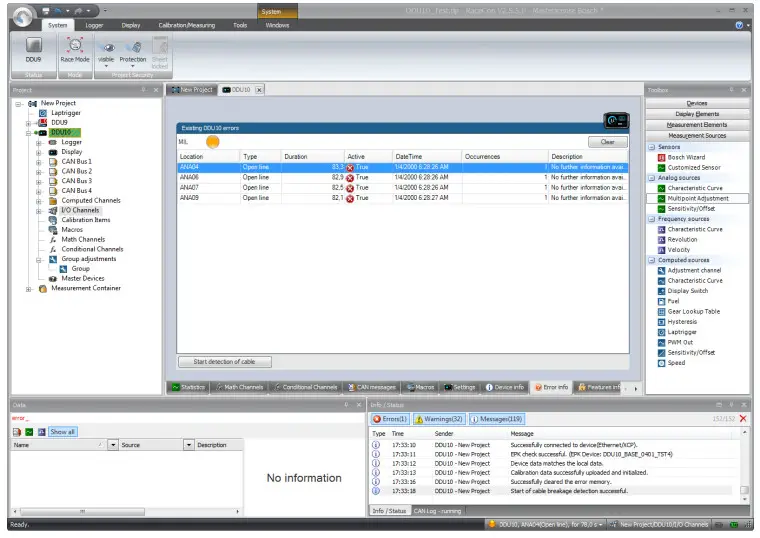Click Data panel horizontal scrollbar
Viewport: 760px width, 538px height.
point(82,512)
